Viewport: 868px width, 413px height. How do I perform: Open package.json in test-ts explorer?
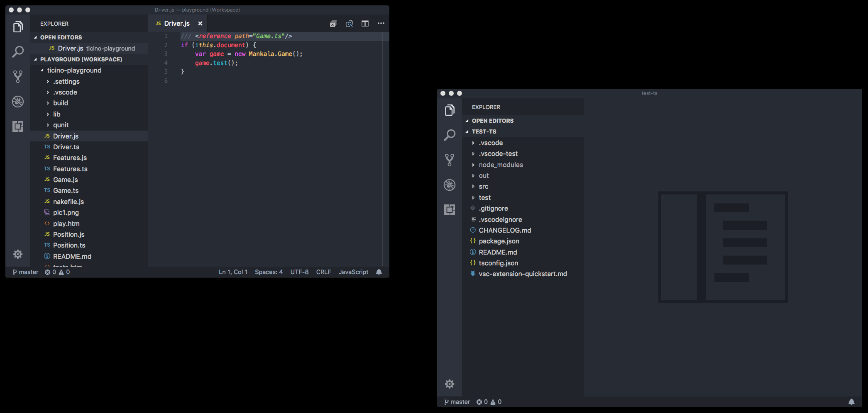click(499, 241)
